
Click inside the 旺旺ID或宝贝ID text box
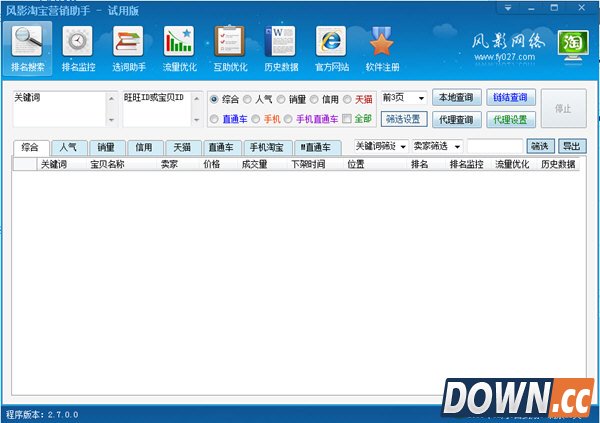point(157,109)
